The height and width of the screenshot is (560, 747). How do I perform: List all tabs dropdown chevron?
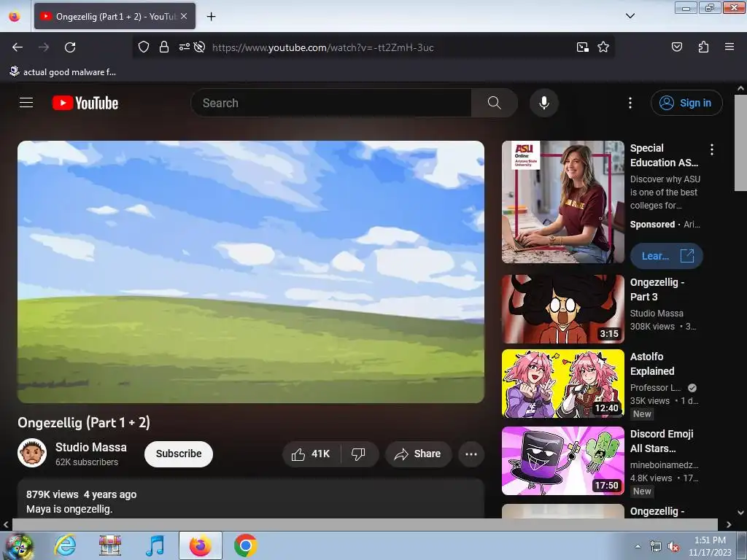click(x=630, y=16)
